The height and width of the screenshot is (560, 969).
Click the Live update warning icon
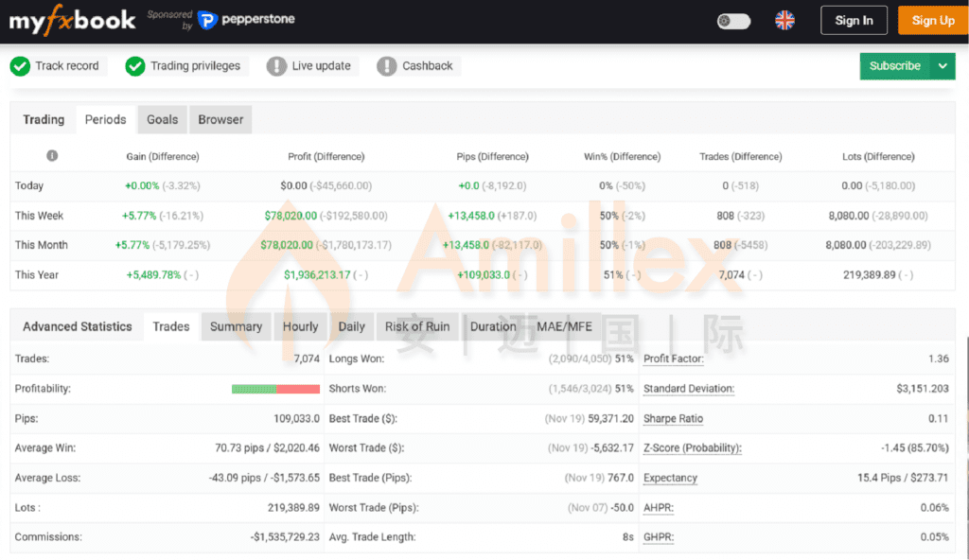276,66
